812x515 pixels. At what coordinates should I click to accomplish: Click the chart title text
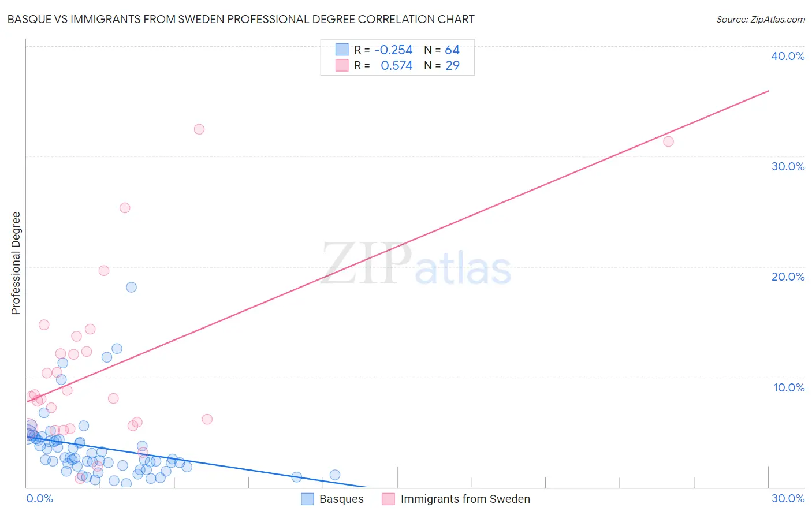[x=241, y=19]
